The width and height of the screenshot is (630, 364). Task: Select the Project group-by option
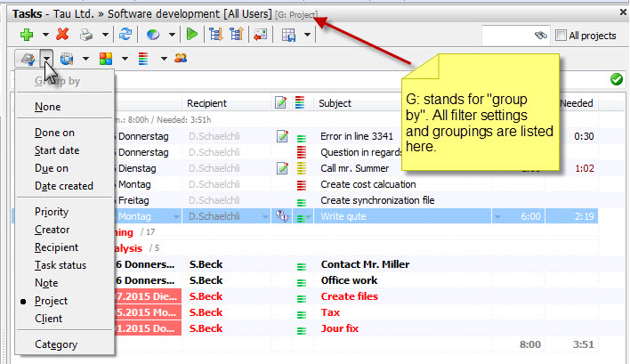[x=51, y=301]
